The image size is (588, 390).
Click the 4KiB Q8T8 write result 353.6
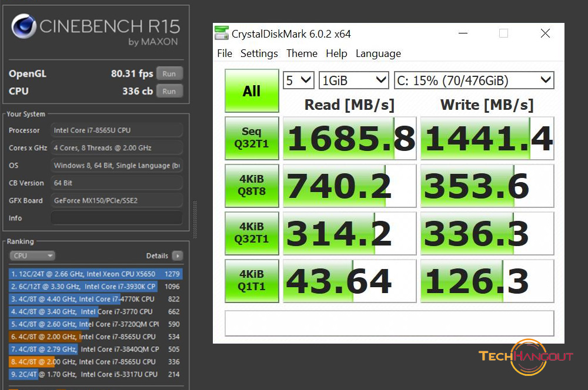[487, 186]
